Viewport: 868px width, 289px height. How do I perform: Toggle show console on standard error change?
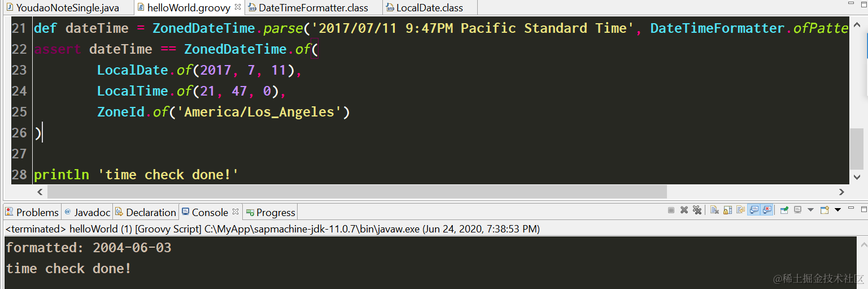click(x=766, y=210)
